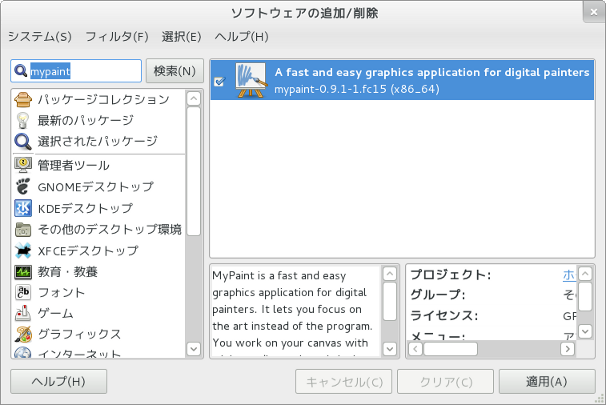Click the クリア(C) button
The image size is (606, 405).
pos(446,382)
